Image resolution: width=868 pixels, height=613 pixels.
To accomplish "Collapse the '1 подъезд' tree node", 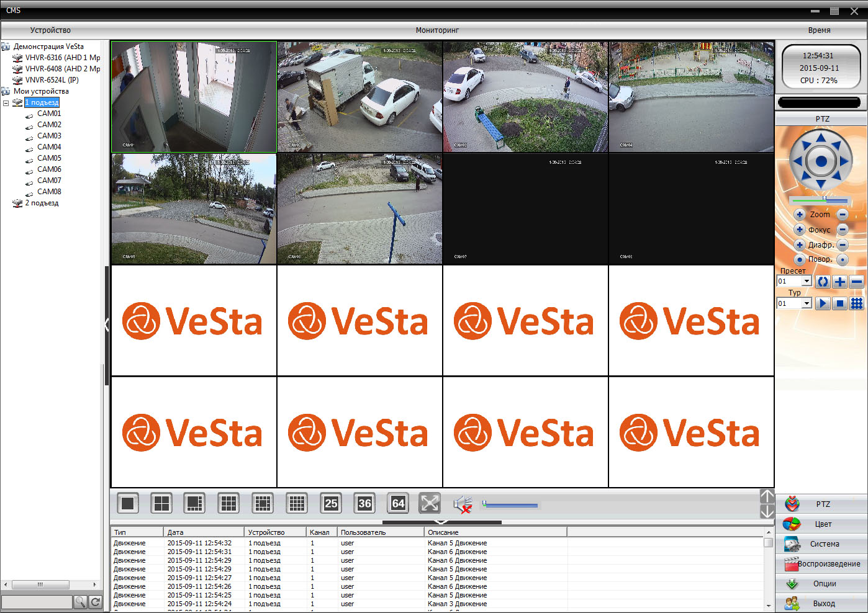I will point(6,103).
